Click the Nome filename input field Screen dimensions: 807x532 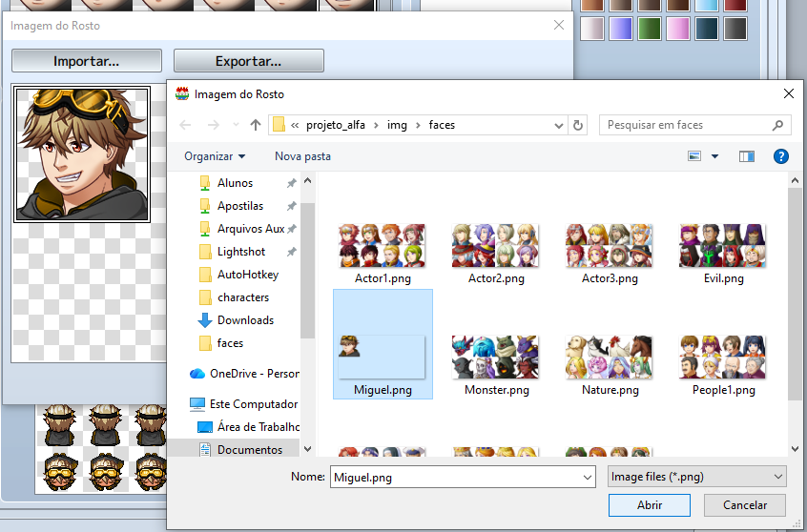coord(456,477)
